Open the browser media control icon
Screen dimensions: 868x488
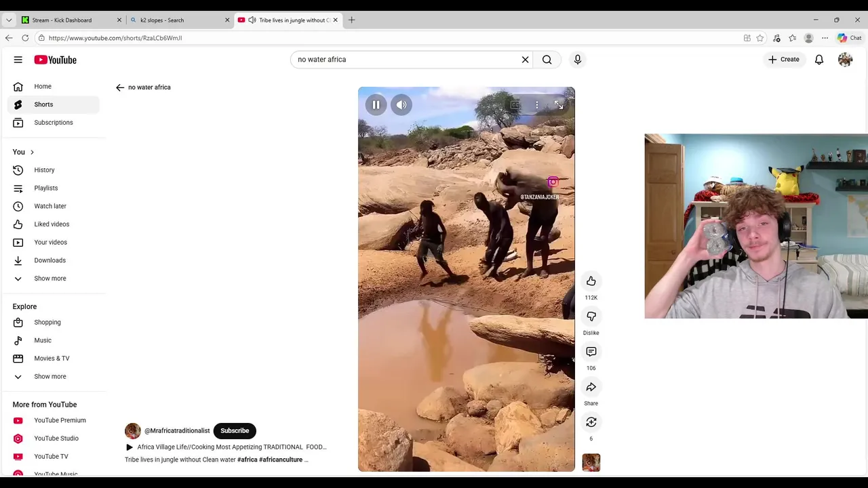776,38
